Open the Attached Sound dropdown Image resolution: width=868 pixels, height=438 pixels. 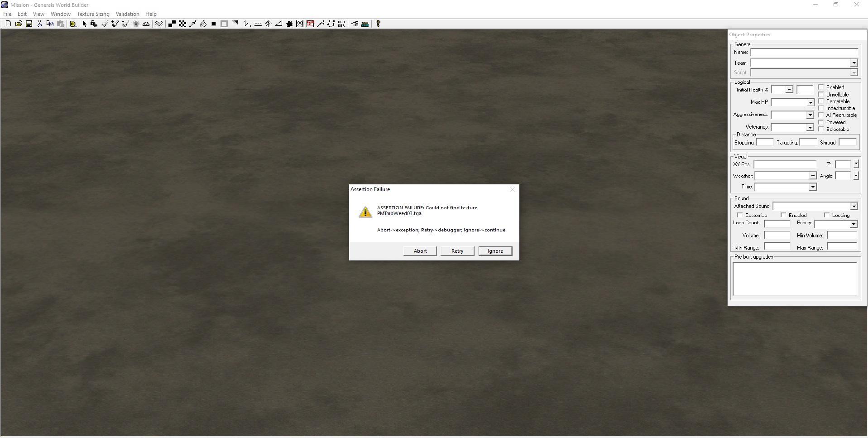[854, 207]
